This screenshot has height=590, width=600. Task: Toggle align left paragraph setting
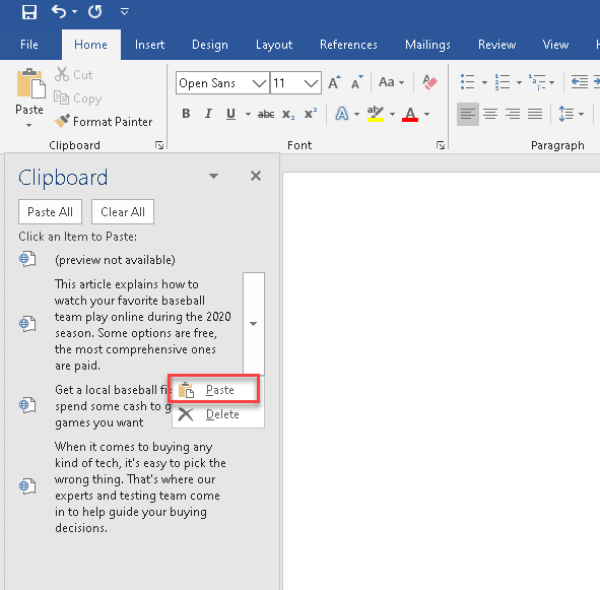click(469, 114)
